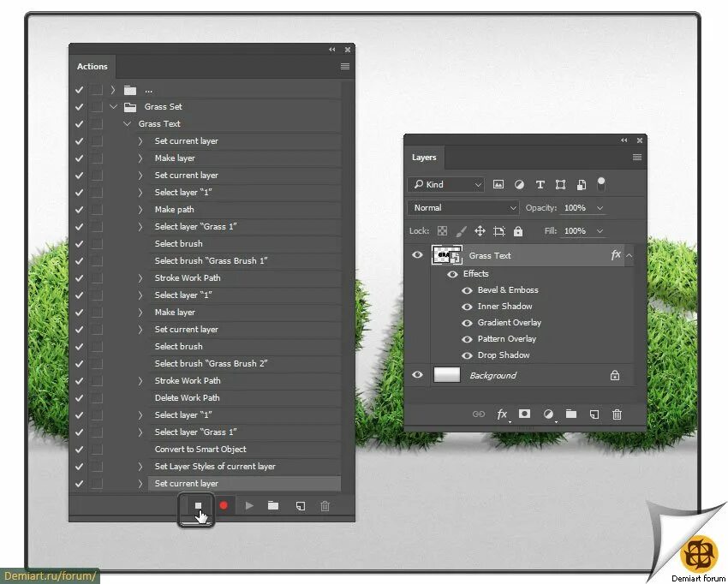
Task: Select the Layers tab
Action: tap(424, 158)
